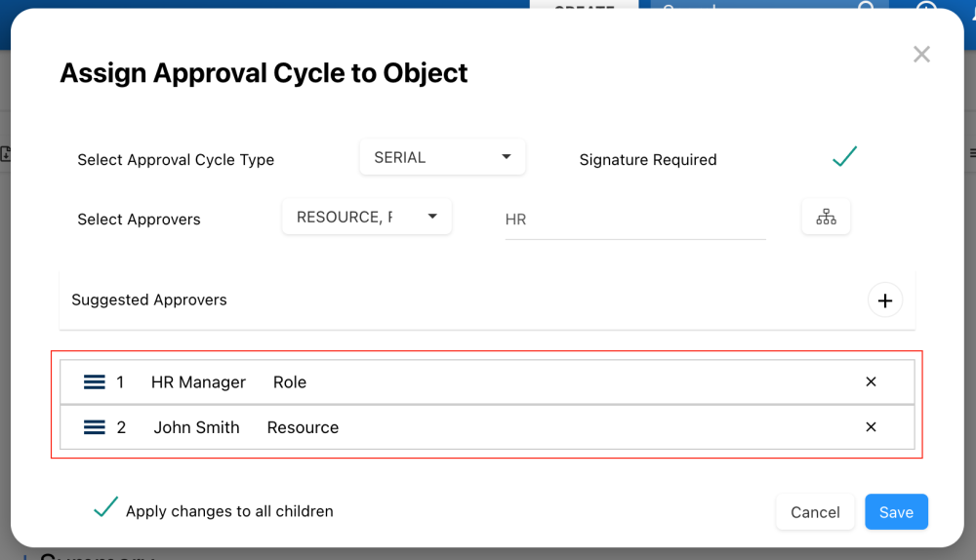Toggle the Signature Required checkmark
Viewport: 976px width, 560px height.
844,157
